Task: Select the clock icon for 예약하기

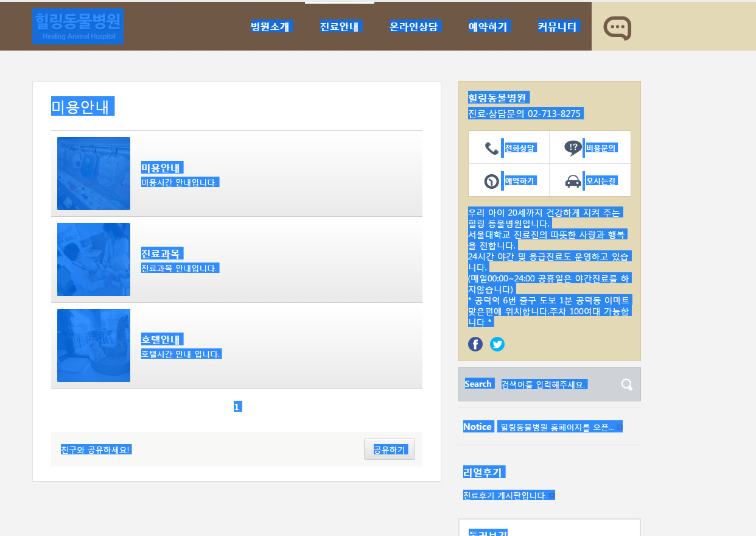Action: 491,182
